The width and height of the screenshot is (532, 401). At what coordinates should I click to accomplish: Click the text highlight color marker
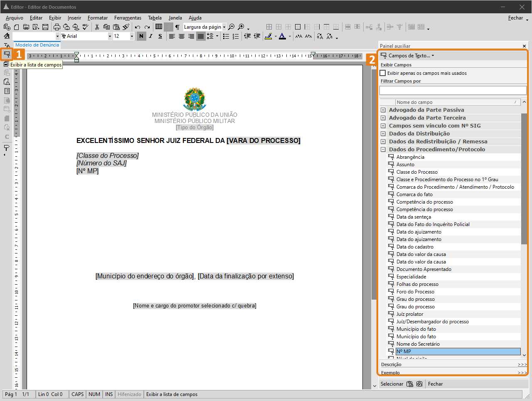click(268, 36)
